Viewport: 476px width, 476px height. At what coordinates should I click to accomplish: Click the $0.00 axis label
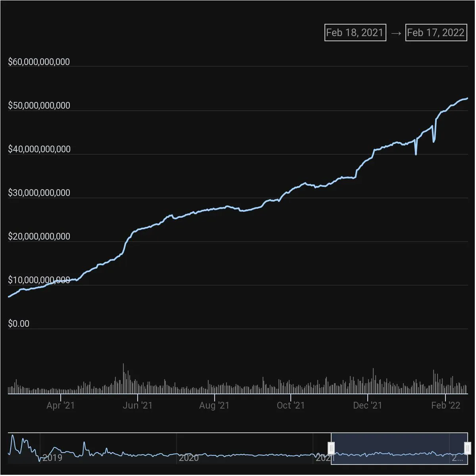(18, 323)
